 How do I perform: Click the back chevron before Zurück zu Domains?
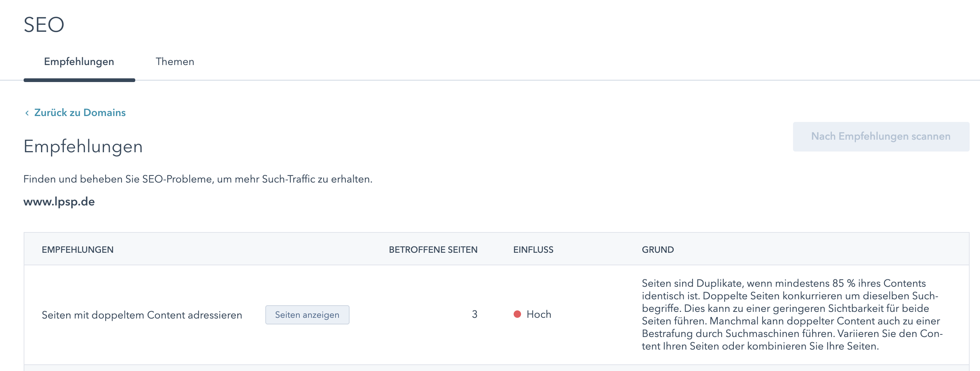pyautogui.click(x=27, y=113)
